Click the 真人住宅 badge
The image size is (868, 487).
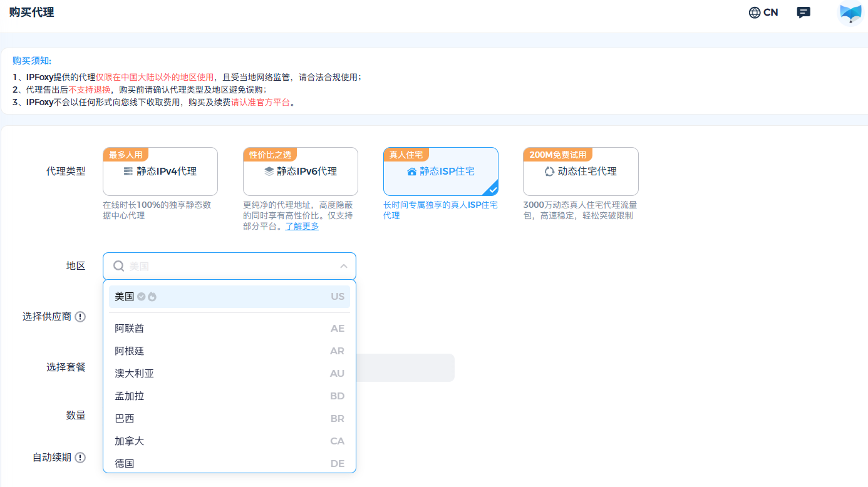click(406, 155)
